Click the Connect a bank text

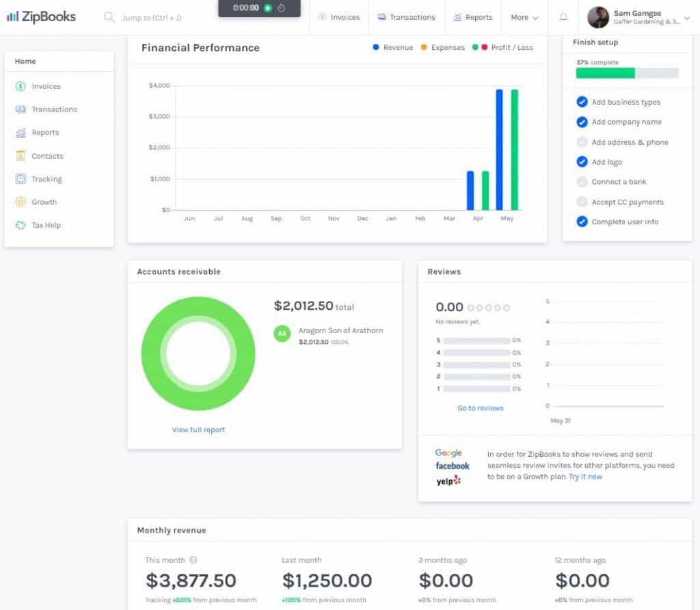click(x=619, y=182)
